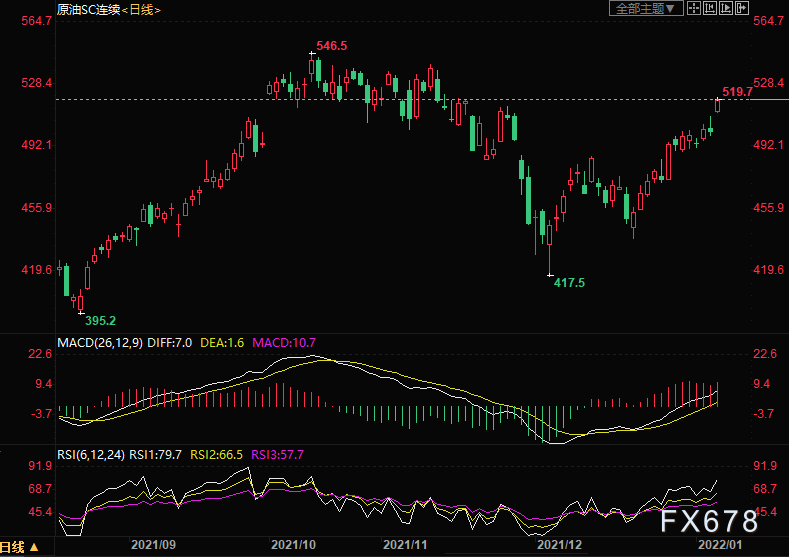Click the expand panel arrow icon

click(742, 8)
